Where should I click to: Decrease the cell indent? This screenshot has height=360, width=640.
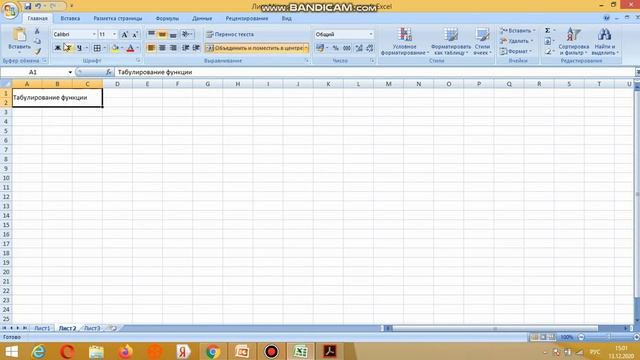186,48
